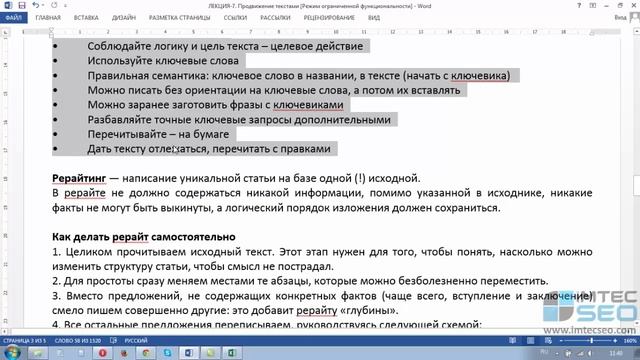This screenshot has width=640, height=360.
Task: Click the system clock in tray
Action: point(616,353)
